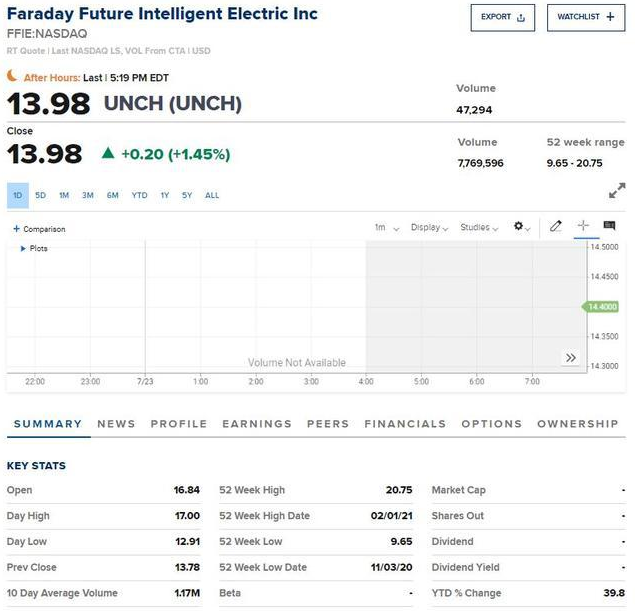
Task: Switch to the News tab
Action: (116, 424)
